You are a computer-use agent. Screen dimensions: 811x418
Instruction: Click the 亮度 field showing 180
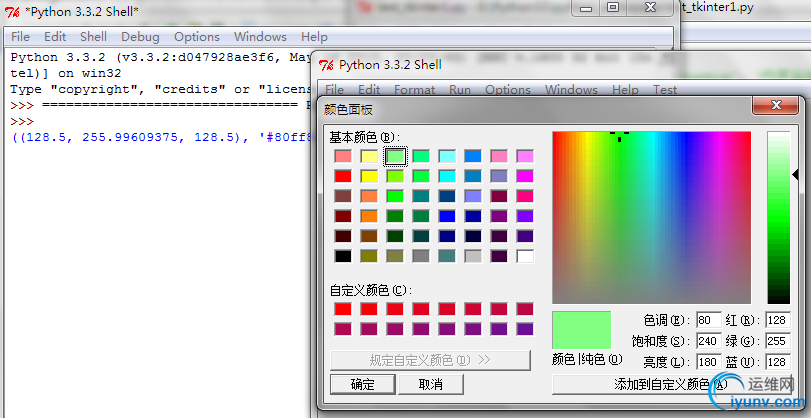pos(709,362)
